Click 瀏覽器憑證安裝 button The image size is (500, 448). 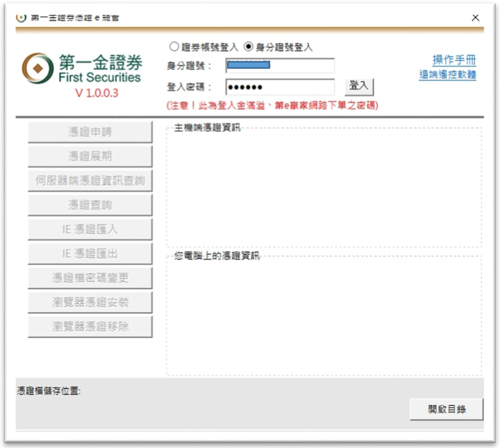click(x=90, y=303)
